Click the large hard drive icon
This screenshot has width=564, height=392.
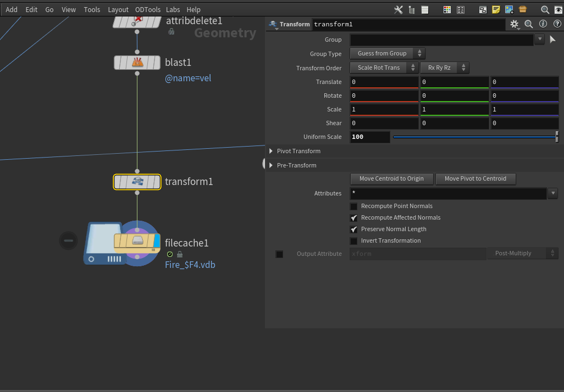pos(103,243)
